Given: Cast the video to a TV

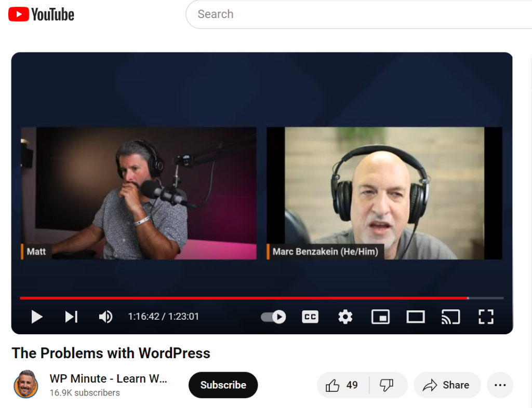Looking at the screenshot, I should click(450, 317).
